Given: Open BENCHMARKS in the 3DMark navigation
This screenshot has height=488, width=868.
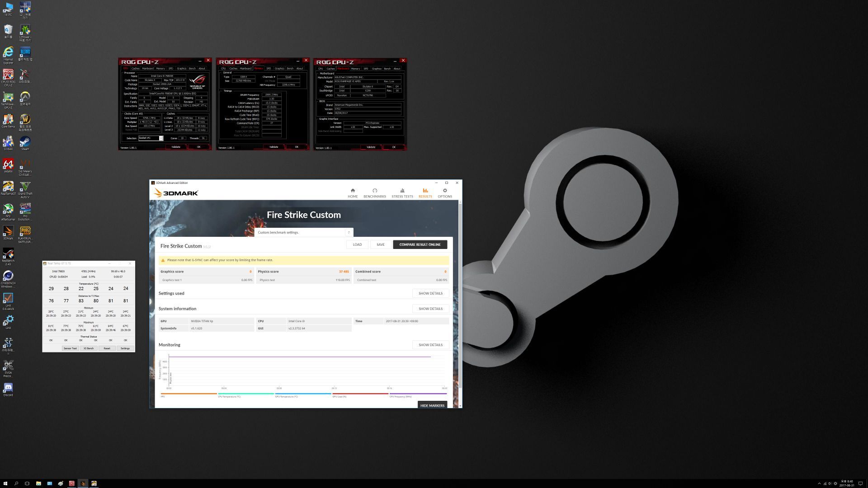Looking at the screenshot, I should pos(374,193).
